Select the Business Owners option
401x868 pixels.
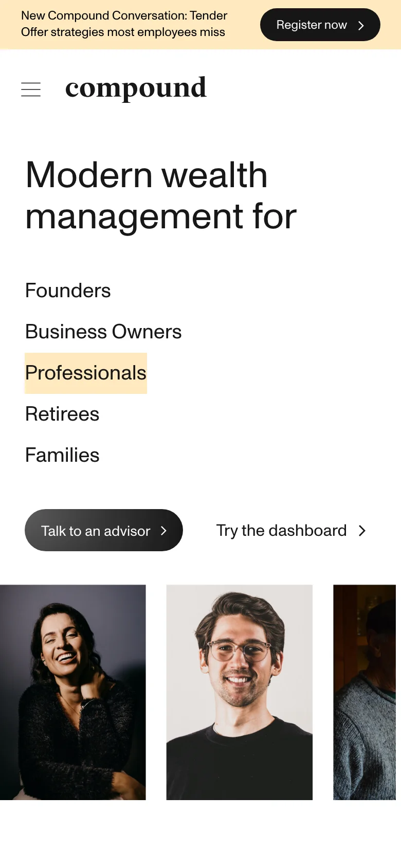(103, 332)
